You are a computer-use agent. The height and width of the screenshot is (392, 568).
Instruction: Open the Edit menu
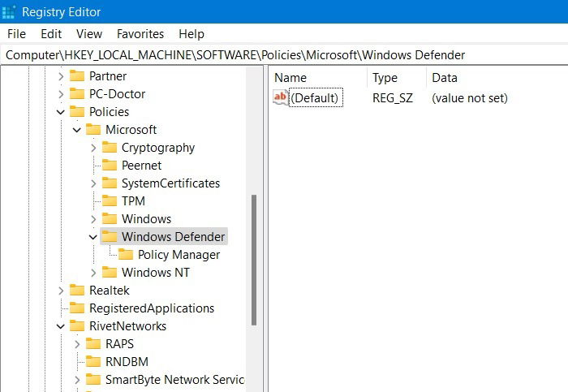tap(51, 34)
